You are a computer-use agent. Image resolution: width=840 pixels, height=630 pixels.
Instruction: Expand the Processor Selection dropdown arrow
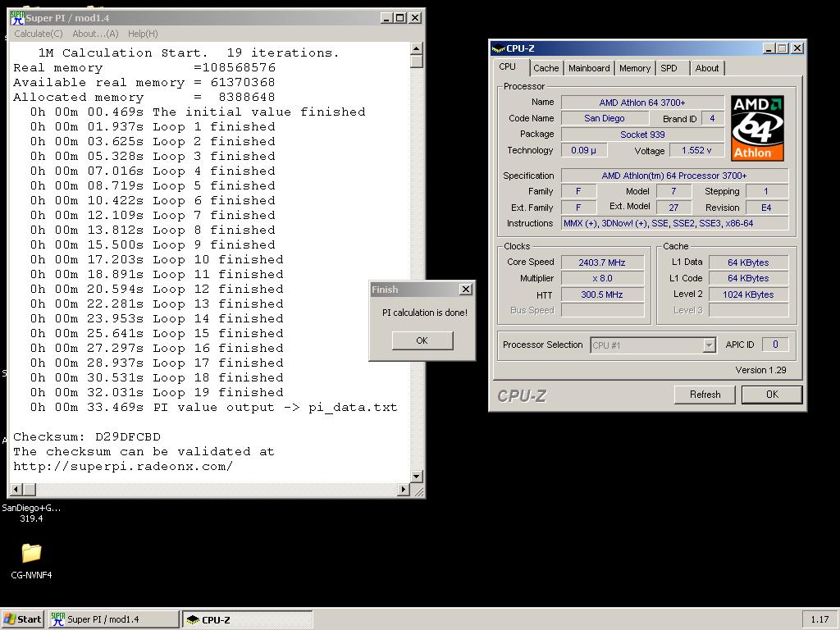[709, 345]
